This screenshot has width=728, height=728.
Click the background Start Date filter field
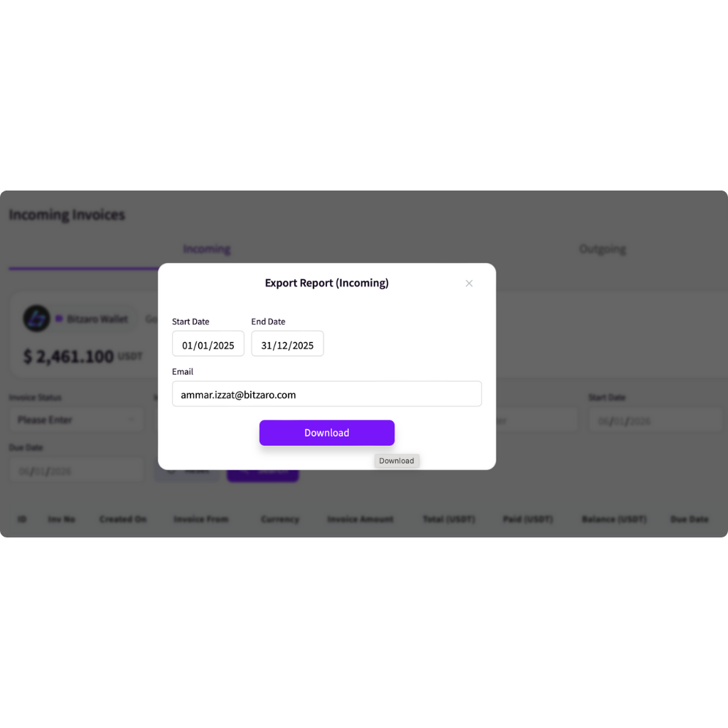click(x=655, y=421)
